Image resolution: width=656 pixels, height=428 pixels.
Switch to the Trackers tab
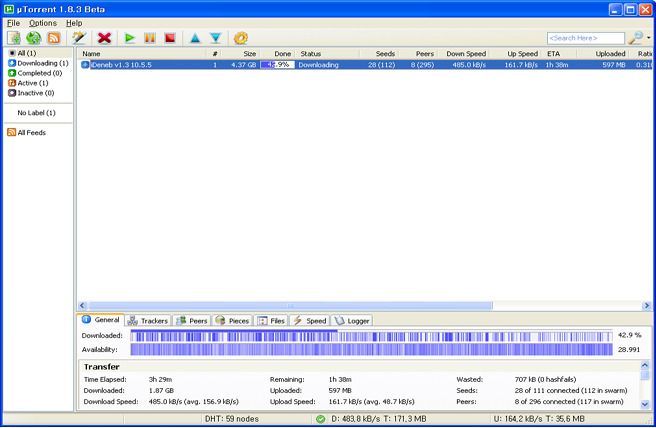[148, 321]
